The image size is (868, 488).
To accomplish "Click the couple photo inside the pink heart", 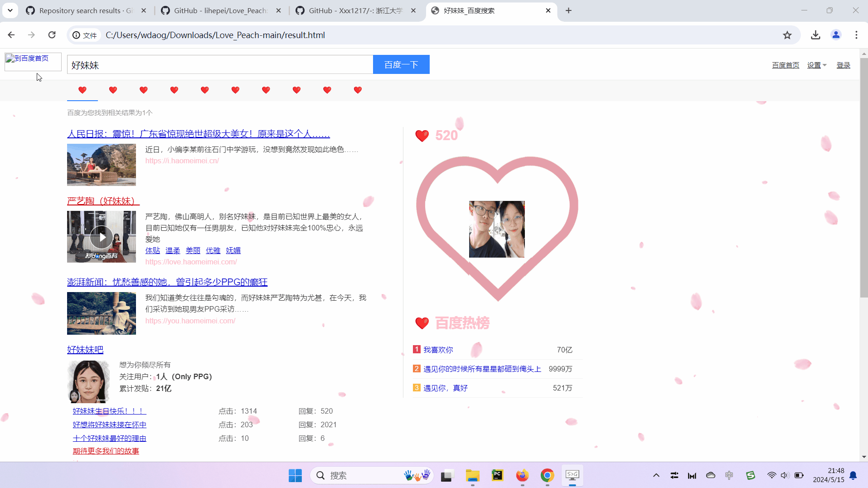I will [497, 229].
